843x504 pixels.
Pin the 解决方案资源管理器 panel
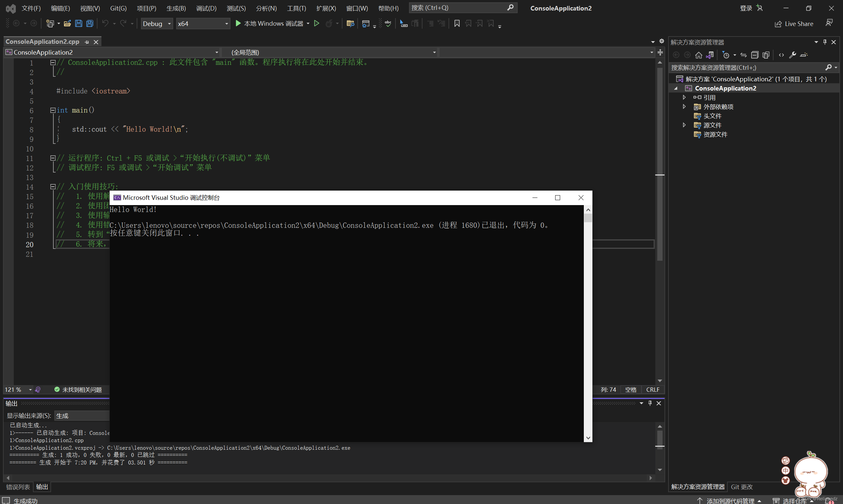click(x=825, y=42)
